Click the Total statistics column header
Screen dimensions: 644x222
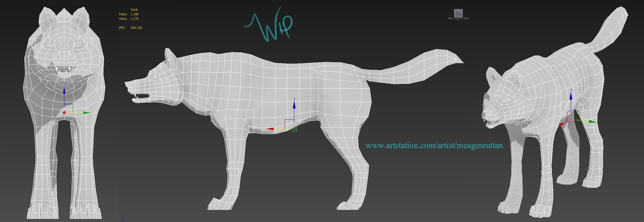(x=134, y=10)
